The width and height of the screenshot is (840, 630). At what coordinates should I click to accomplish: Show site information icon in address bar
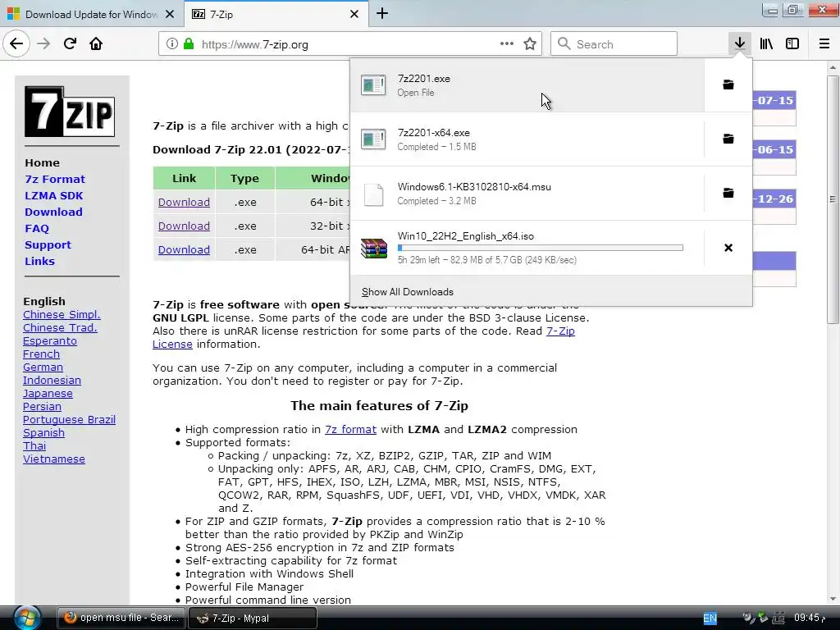click(171, 44)
